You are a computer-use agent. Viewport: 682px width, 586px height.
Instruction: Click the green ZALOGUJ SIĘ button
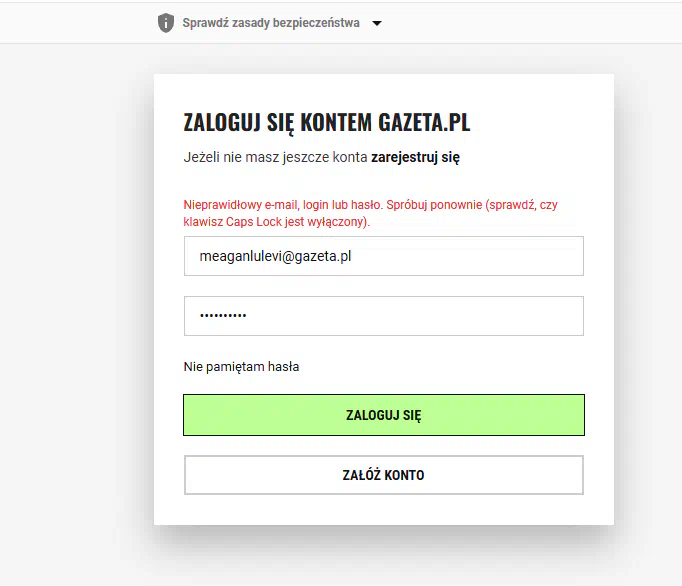click(x=384, y=415)
